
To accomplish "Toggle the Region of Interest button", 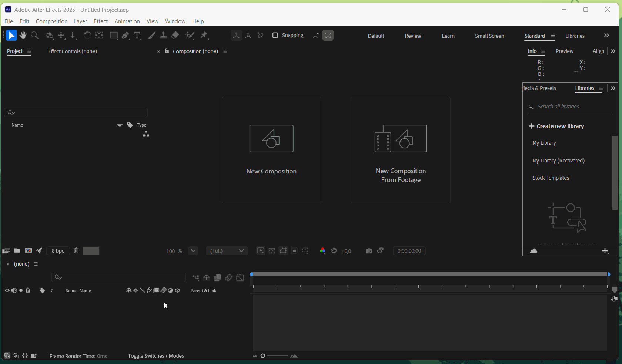I will tap(294, 251).
